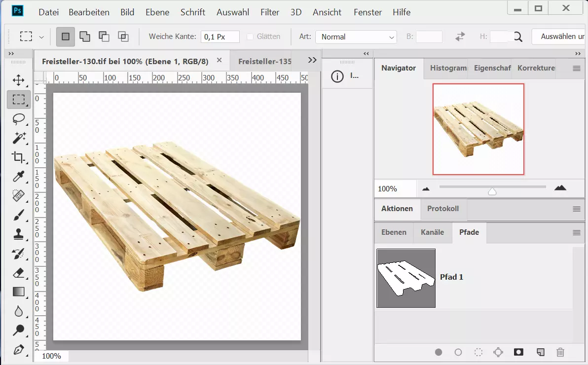This screenshot has width=588, height=365.
Task: Toggle subtract from selection mode
Action: pos(104,36)
